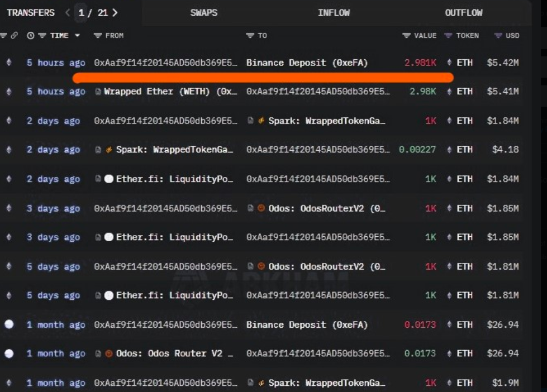Open the VALUE column filter icon
The height and width of the screenshot is (392, 547).
click(406, 35)
